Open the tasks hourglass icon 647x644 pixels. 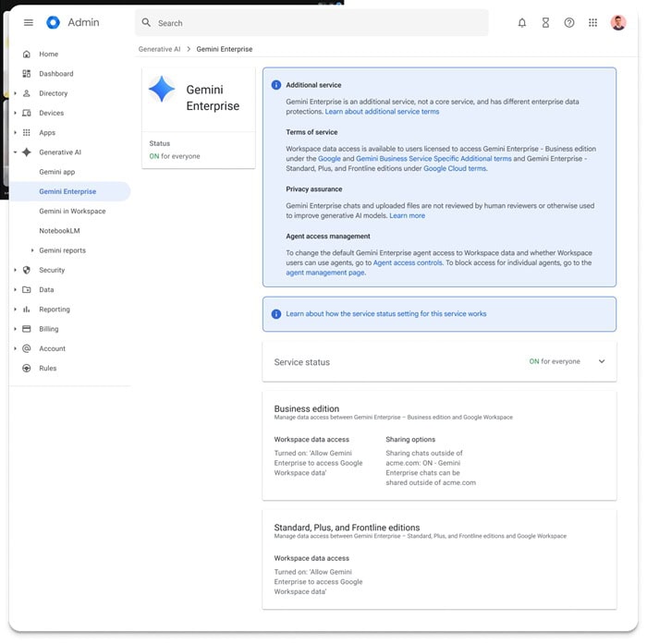545,23
